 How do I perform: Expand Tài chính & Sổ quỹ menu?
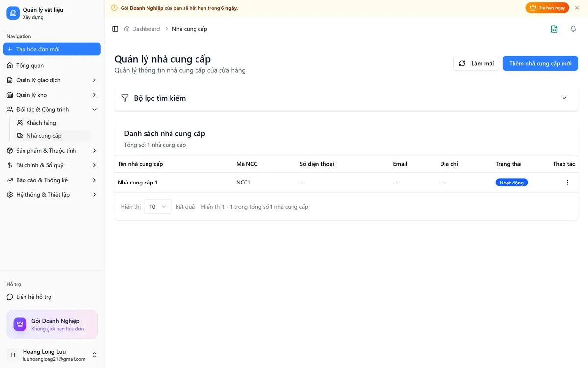[52, 165]
